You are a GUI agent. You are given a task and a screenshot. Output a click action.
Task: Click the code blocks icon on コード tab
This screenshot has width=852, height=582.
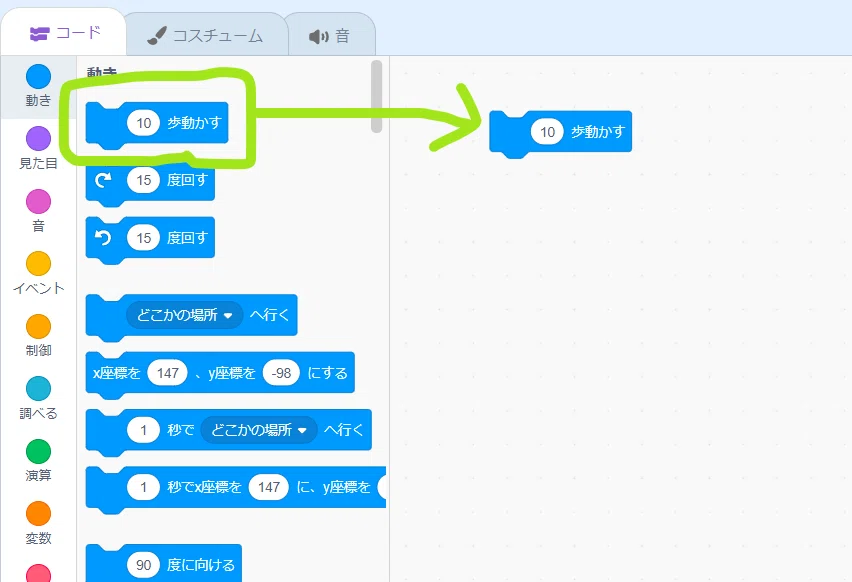click(x=39, y=34)
